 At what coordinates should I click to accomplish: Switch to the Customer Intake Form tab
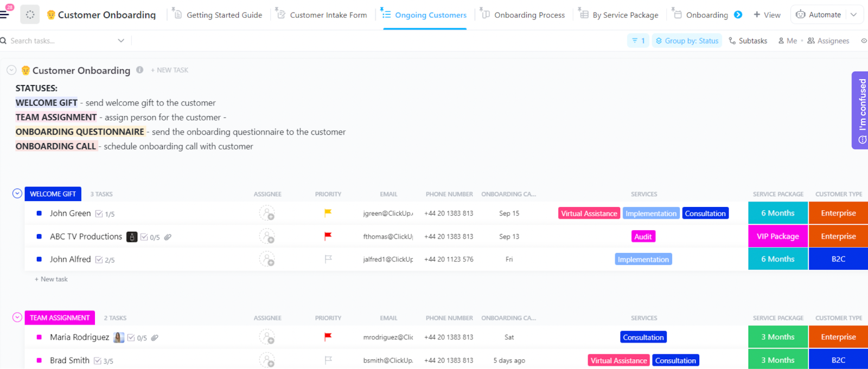click(328, 15)
